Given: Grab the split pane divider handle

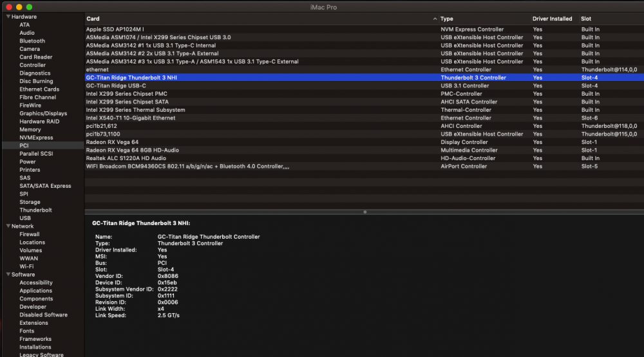Looking at the screenshot, I should pos(365,212).
